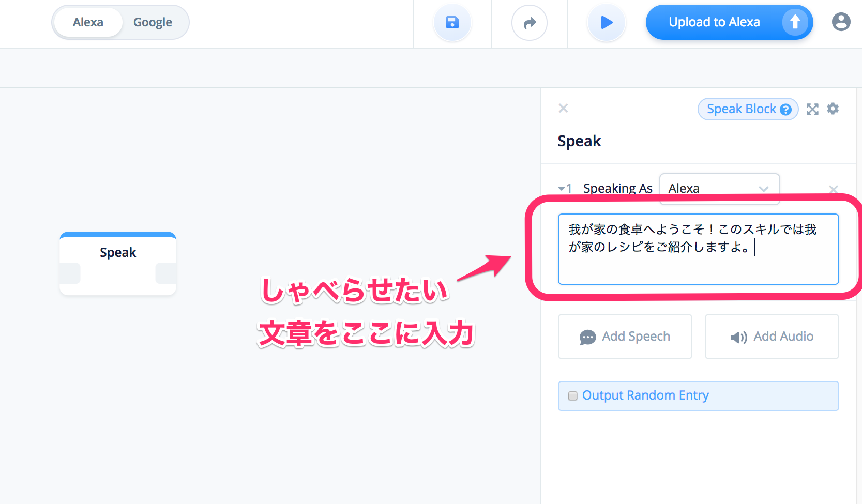Switch platform to Google
The width and height of the screenshot is (862, 504).
point(153,22)
